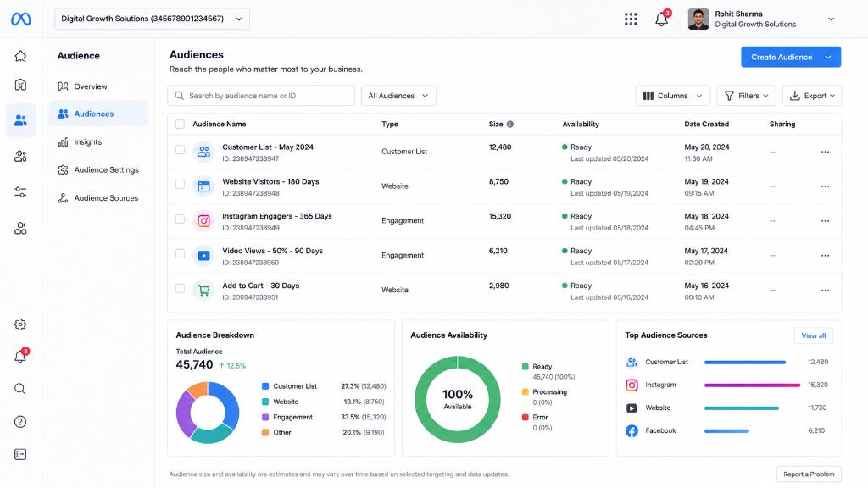Open the Home icon in left rail
868x488 pixels.
pyautogui.click(x=20, y=56)
